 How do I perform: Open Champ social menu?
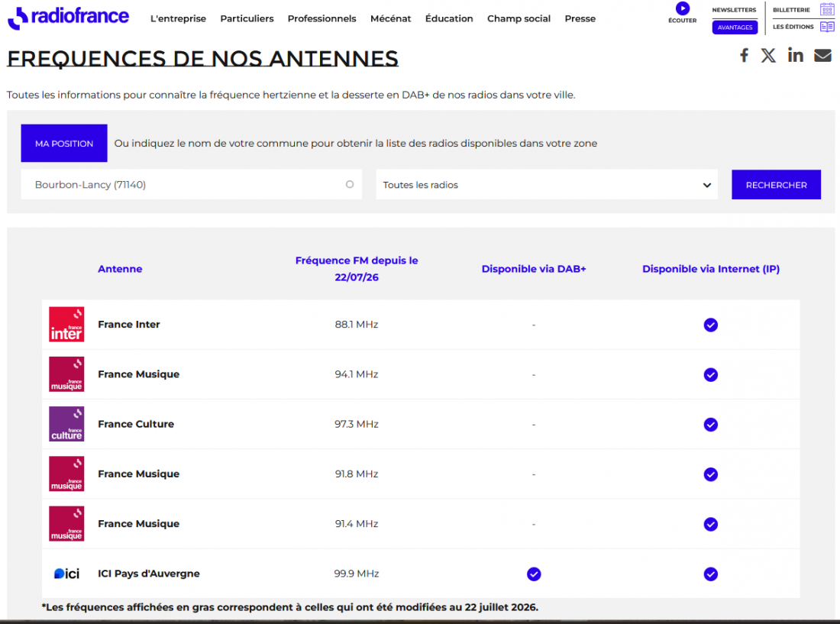click(x=519, y=19)
